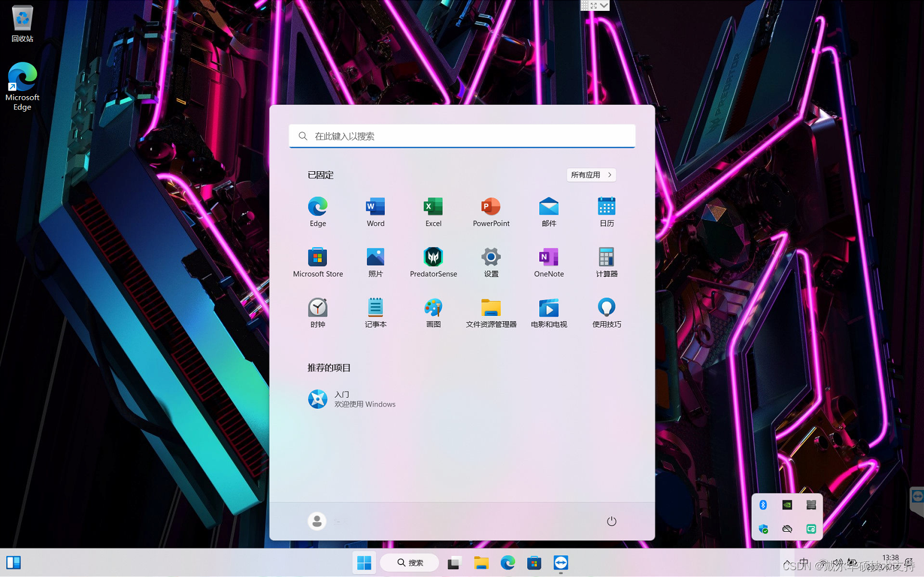Screen dimensions: 924x577
Task: Open the 邮件 mail app
Action: pos(549,212)
